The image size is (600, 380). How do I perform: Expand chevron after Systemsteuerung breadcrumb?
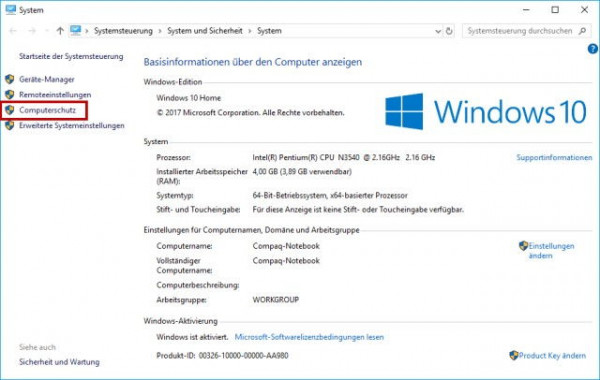pos(160,31)
